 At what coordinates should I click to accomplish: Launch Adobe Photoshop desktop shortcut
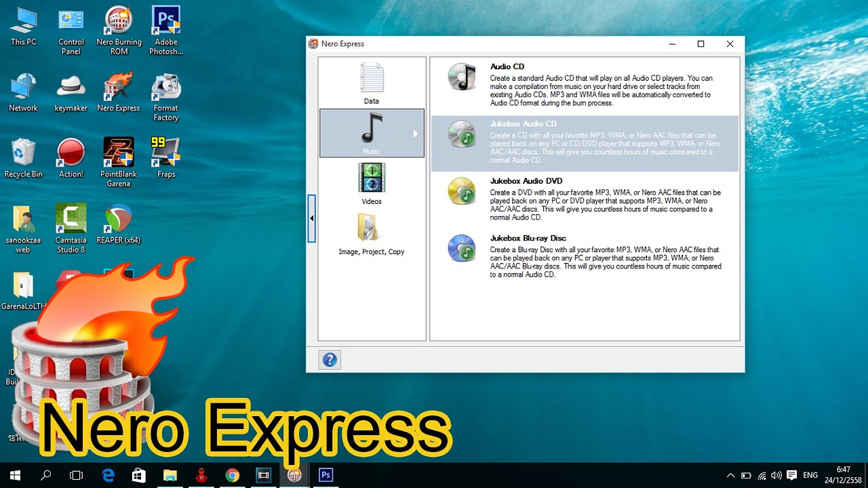pos(166,32)
